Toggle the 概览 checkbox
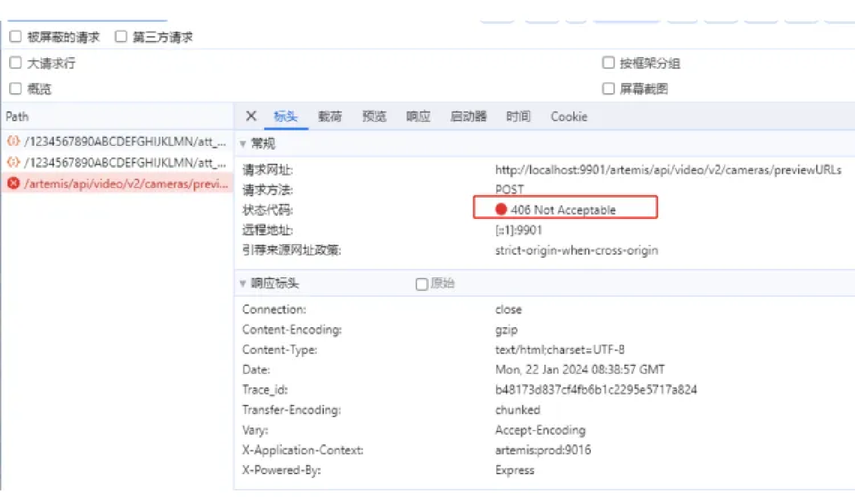The height and width of the screenshot is (504, 855). coord(16,89)
